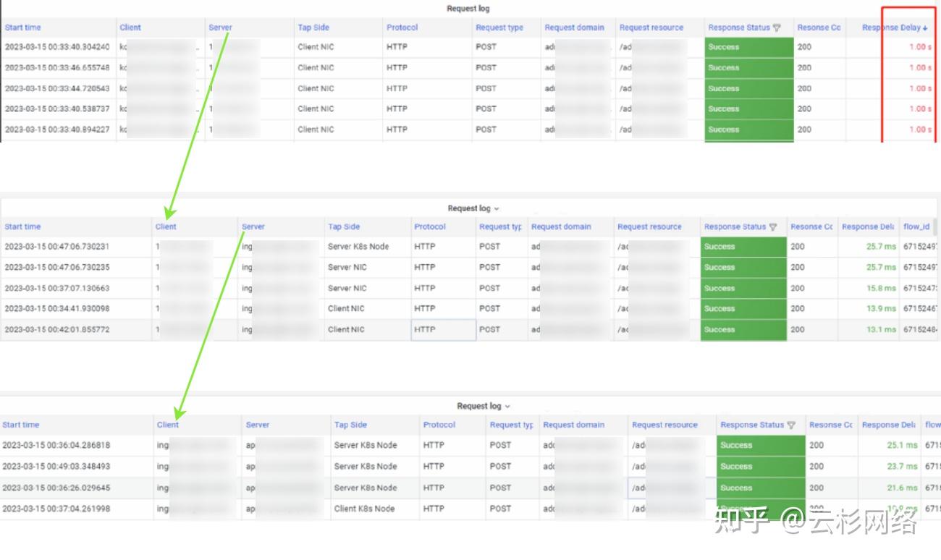This screenshot has height=560, width=941.
Task: Select the timestamp 2023-03-15 00:33:46.655748
Action: pyautogui.click(x=57, y=67)
